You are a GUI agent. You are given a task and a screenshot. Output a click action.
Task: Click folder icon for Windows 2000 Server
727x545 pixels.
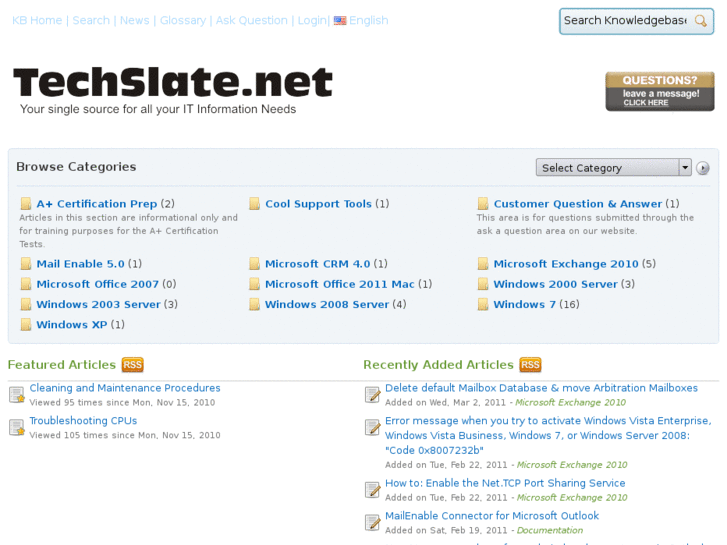click(483, 284)
